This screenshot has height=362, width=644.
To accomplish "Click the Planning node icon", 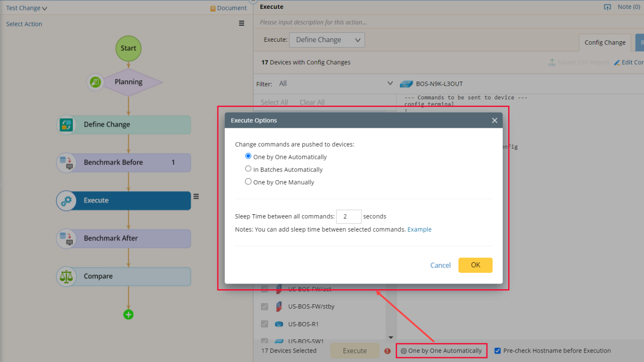I will pos(95,82).
